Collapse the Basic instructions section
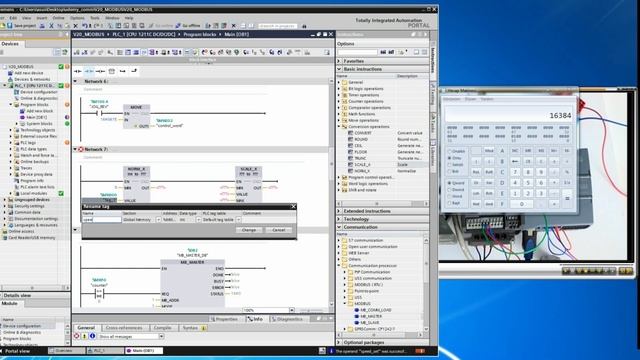 pyautogui.click(x=339, y=69)
